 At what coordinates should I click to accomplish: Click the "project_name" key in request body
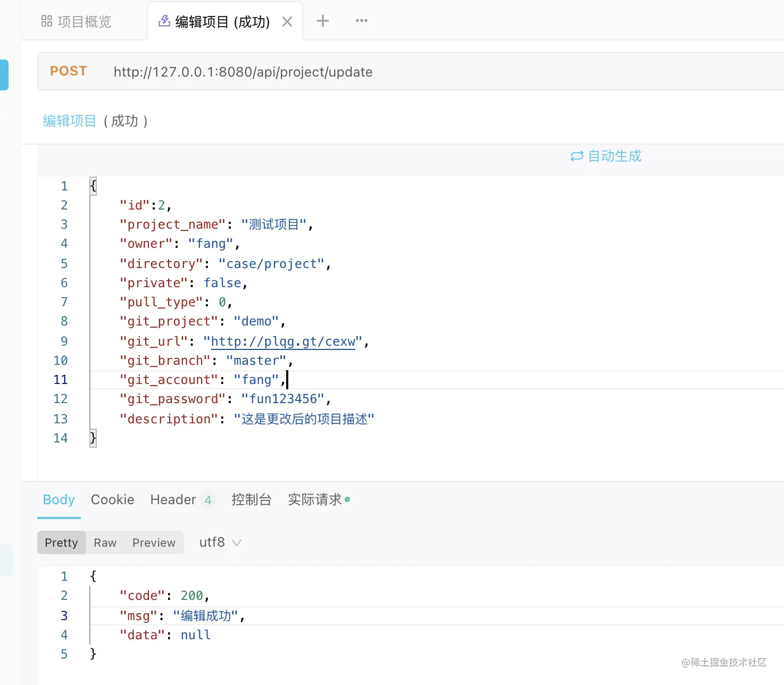(x=172, y=224)
